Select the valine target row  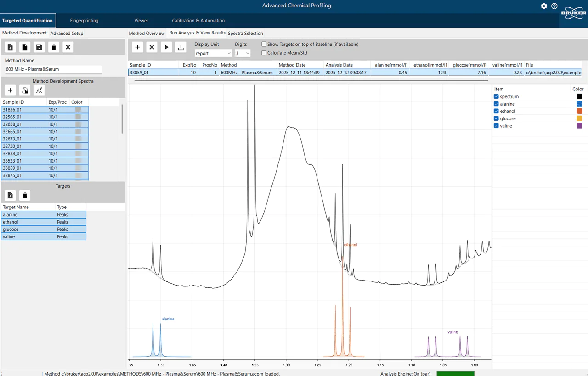(x=44, y=237)
